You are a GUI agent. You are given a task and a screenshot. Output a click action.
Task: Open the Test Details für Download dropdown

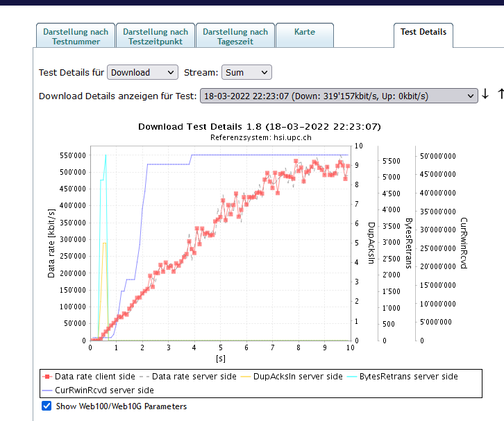tap(142, 72)
